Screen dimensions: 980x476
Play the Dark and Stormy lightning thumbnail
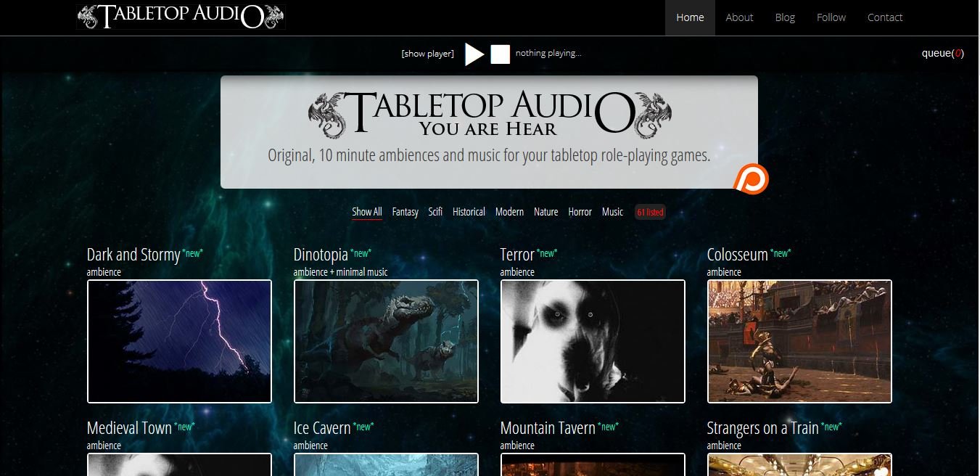(x=179, y=341)
